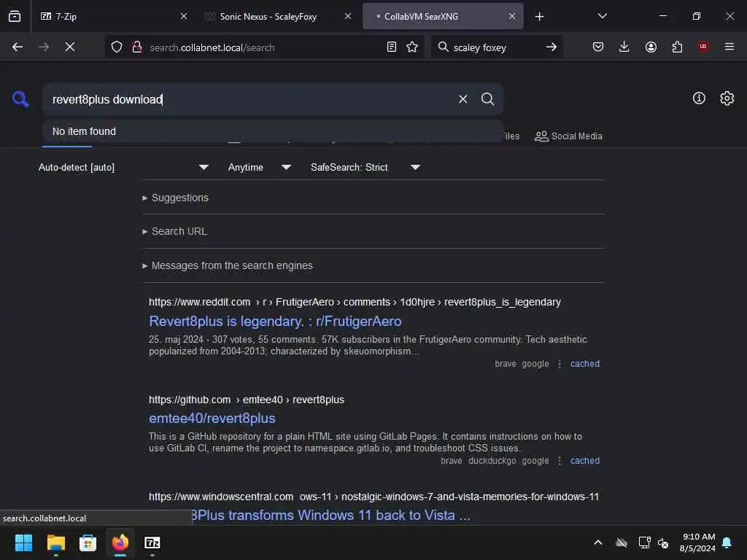Select 'No item found' autocomplete entry
This screenshot has height=560, width=747.
[273, 131]
